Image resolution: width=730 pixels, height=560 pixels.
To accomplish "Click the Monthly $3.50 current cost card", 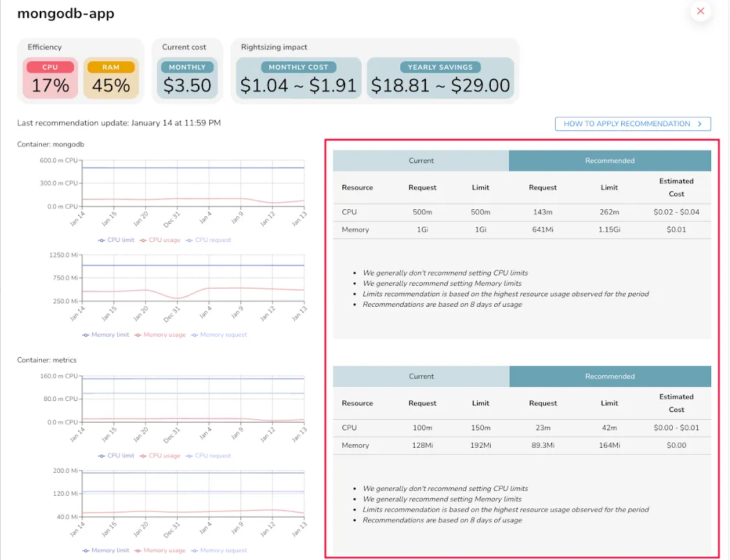I will click(x=187, y=77).
